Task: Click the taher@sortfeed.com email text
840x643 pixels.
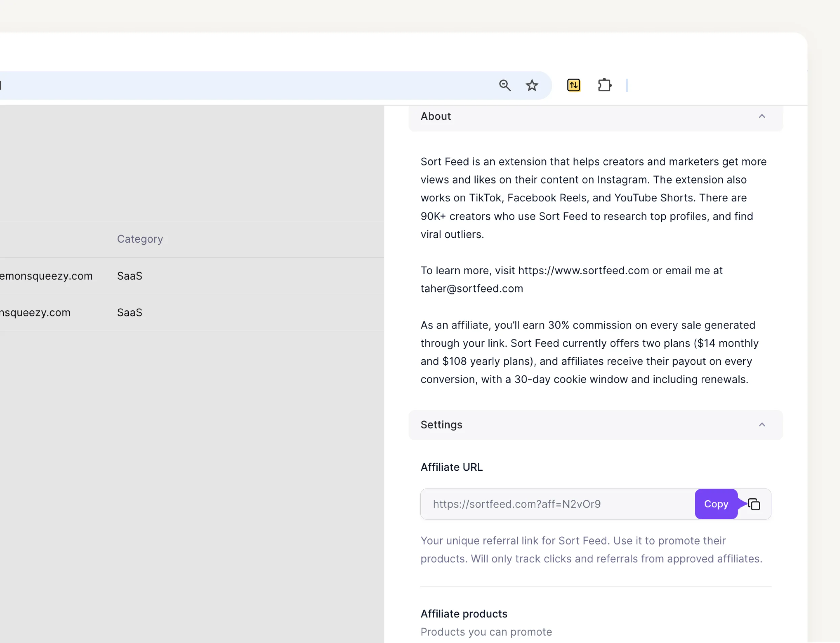Action: [472, 289]
